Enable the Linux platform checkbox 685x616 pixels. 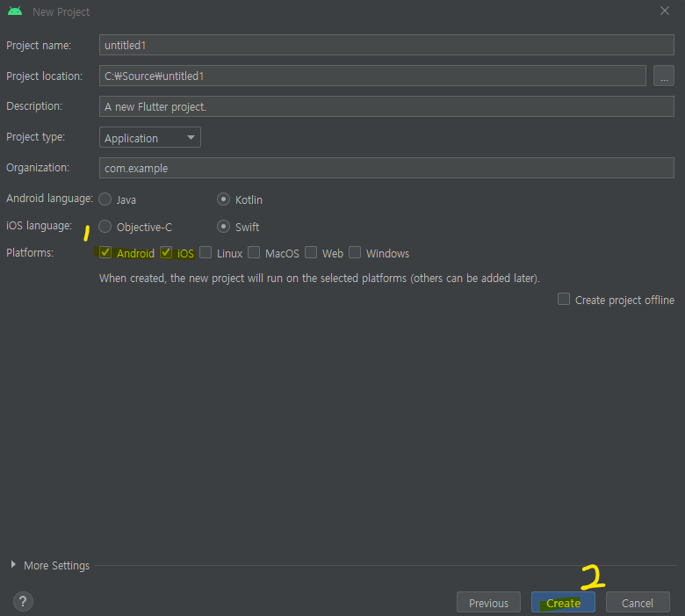[x=205, y=253]
